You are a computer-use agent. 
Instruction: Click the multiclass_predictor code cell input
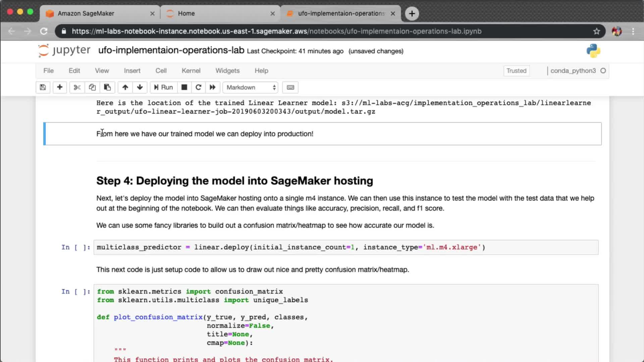click(x=345, y=247)
